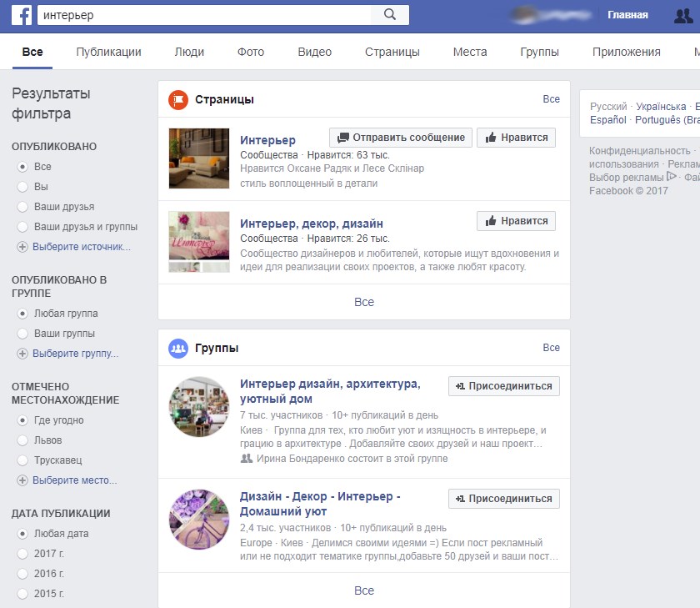
Task: Open Интерьер page thumbnail image
Action: (199, 158)
